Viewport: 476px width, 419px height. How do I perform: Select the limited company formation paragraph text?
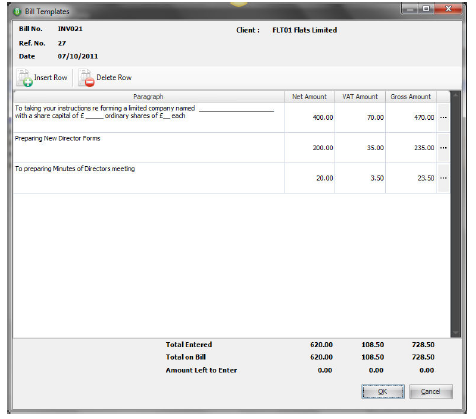[x=144, y=112]
